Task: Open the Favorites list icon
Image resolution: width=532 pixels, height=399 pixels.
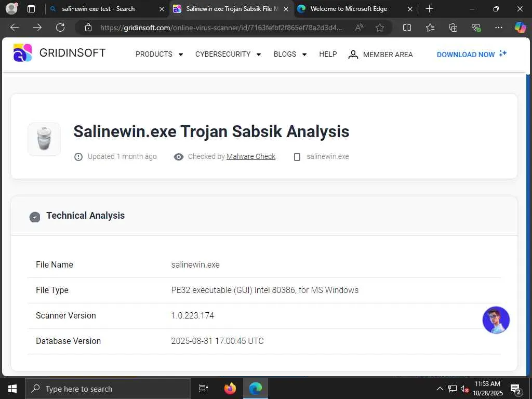Action: click(430, 28)
